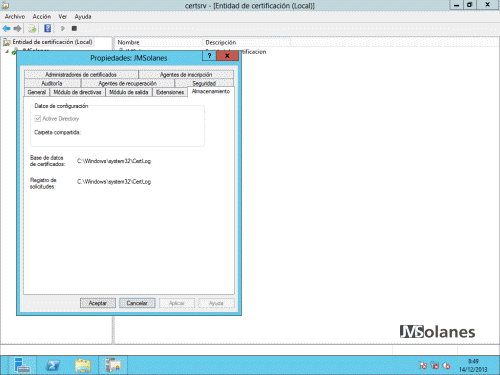Viewport: 500px width, 375px height.
Task: Click the Descripción column header
Action: (x=247, y=42)
